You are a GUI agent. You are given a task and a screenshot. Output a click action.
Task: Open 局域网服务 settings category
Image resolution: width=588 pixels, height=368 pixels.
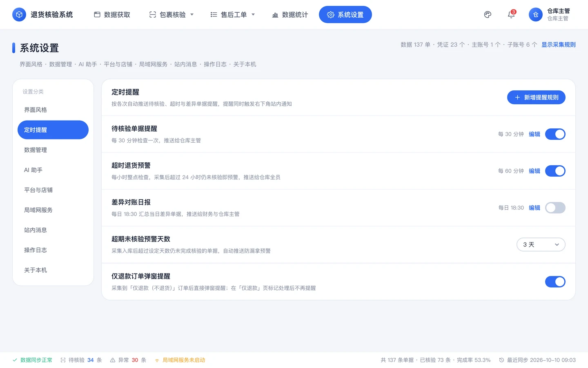[53, 210]
